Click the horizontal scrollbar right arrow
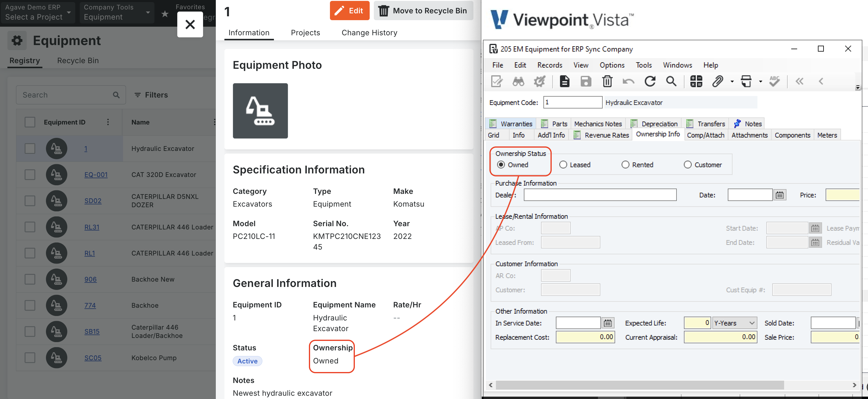The width and height of the screenshot is (868, 399). click(x=854, y=385)
